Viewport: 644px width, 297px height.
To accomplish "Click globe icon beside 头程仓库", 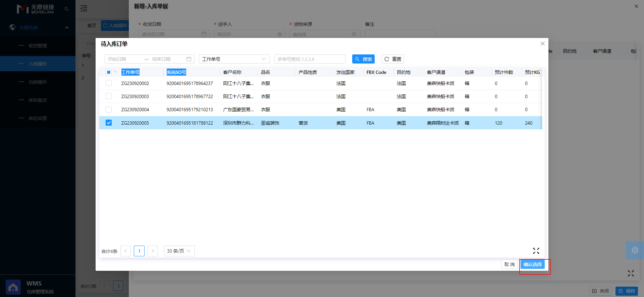I will (x=12, y=27).
